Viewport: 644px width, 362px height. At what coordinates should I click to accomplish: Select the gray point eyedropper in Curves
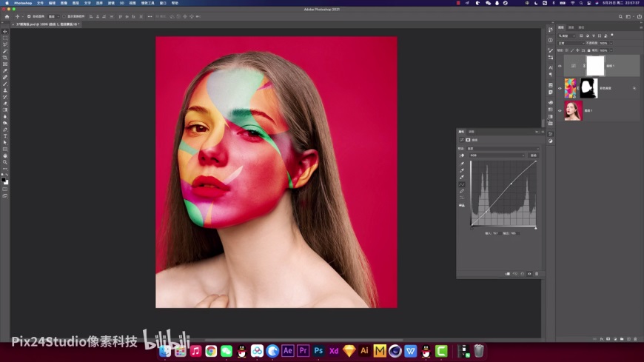462,170
